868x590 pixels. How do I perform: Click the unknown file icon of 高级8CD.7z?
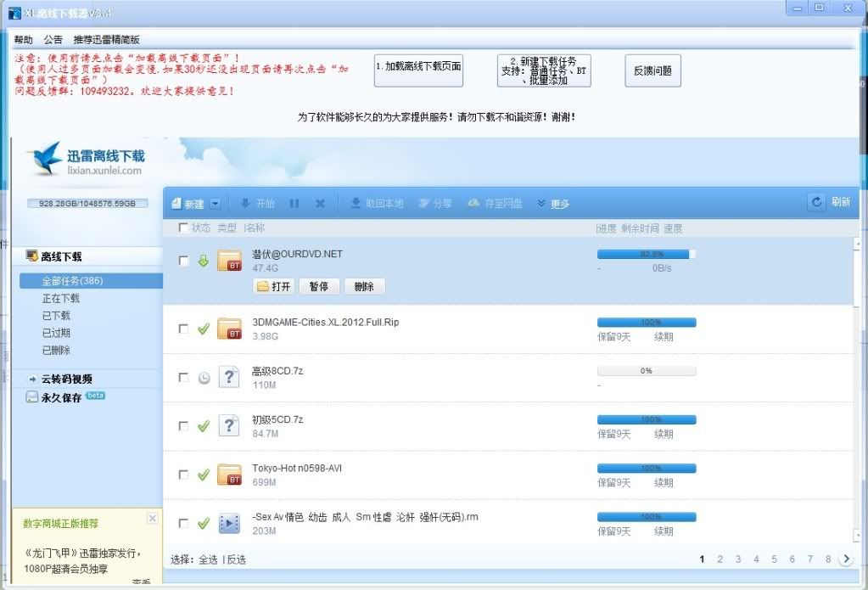click(x=228, y=377)
